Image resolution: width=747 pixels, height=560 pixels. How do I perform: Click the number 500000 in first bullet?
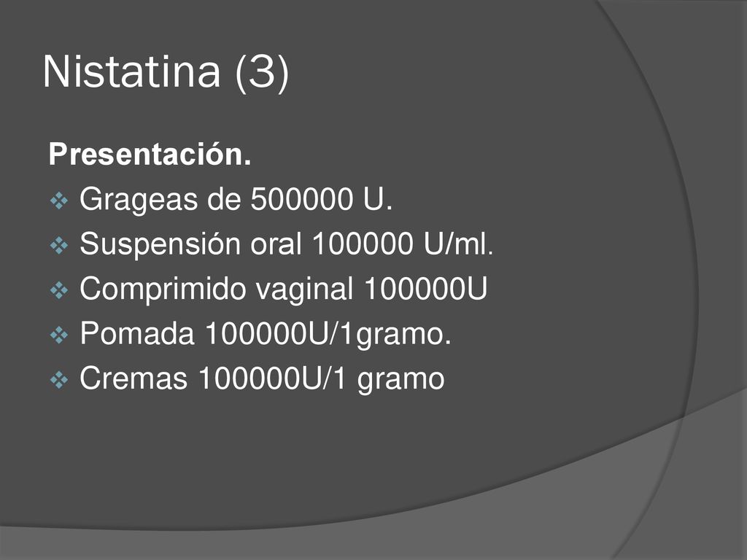(x=301, y=198)
